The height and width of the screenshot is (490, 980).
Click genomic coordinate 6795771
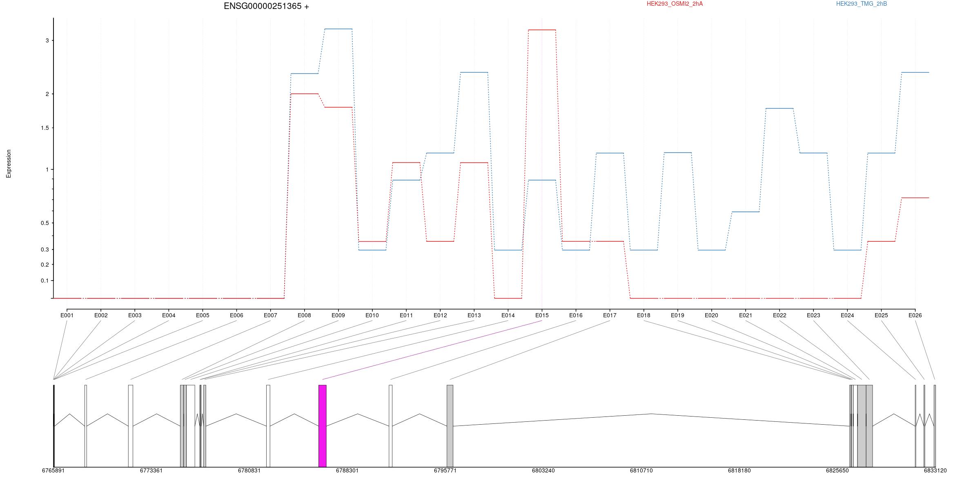[x=445, y=470]
